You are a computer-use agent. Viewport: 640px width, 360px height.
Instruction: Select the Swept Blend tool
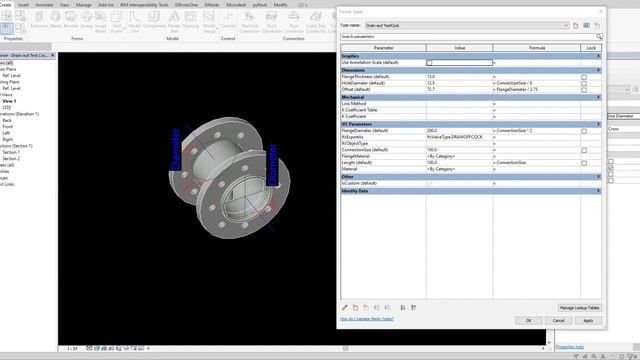100,22
